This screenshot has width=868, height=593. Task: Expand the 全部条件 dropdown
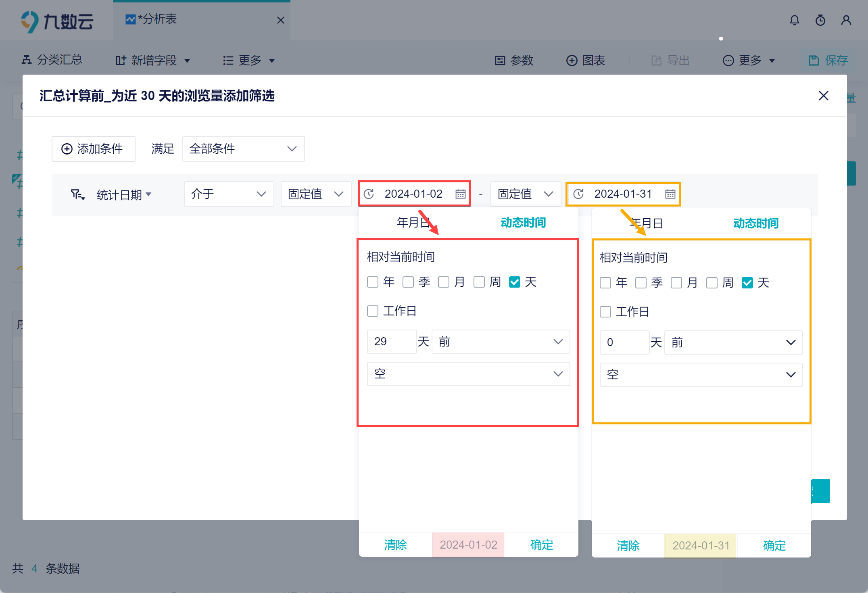coord(243,149)
